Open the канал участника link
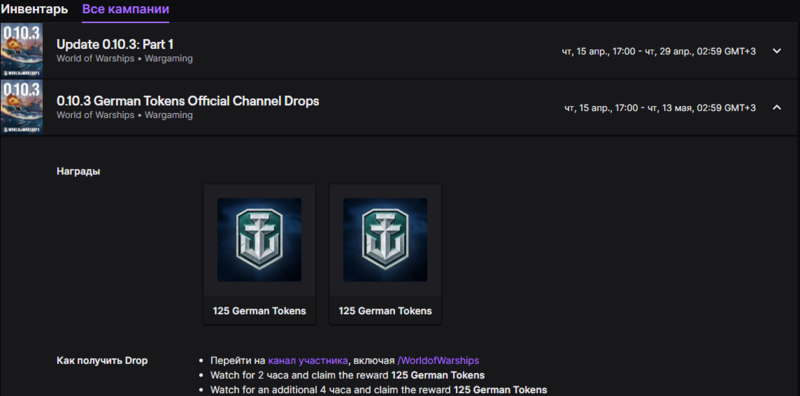Viewport: 800px width, 396px height. (x=308, y=361)
